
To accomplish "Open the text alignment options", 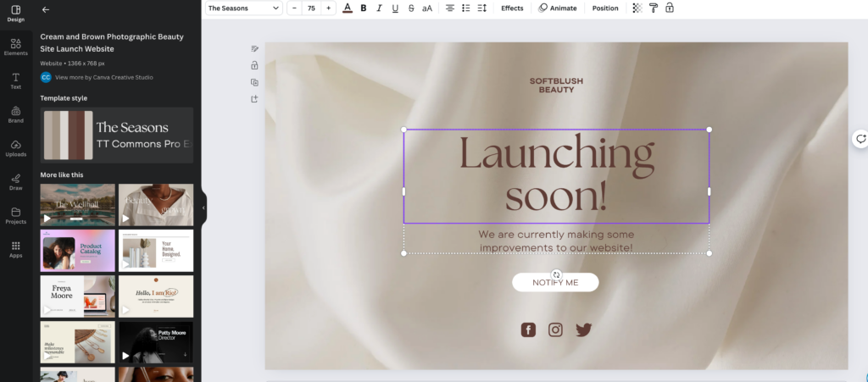I will (x=450, y=8).
